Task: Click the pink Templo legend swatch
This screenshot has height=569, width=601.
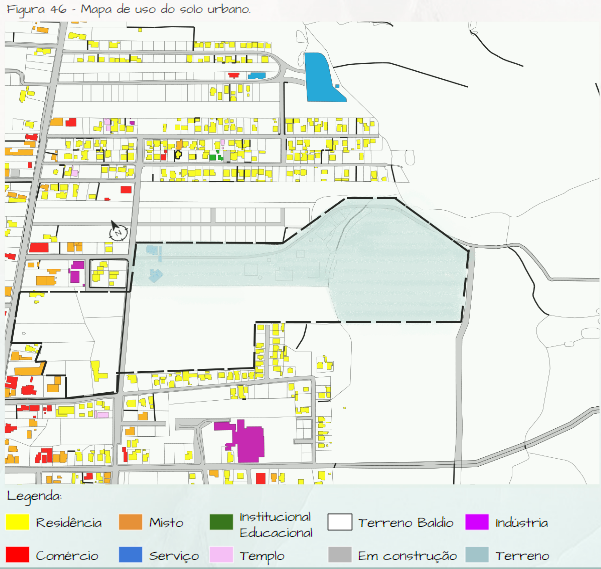Action: pyautogui.click(x=221, y=554)
